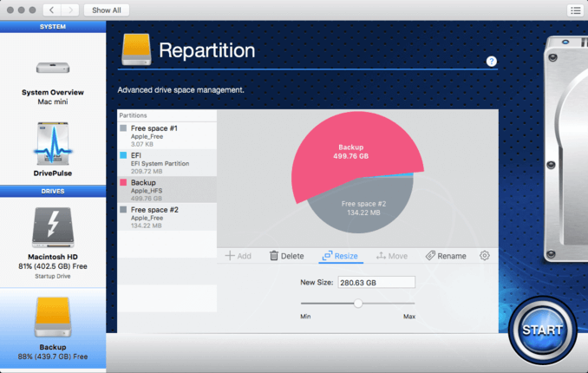Click the New Size slider handle
Screen dimensions: 588x373
357,303
